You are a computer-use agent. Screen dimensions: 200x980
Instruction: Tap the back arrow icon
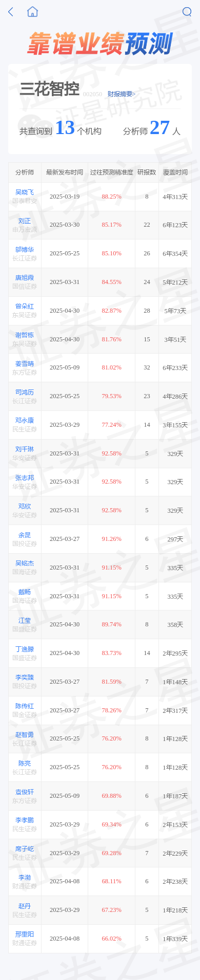coord(11,12)
